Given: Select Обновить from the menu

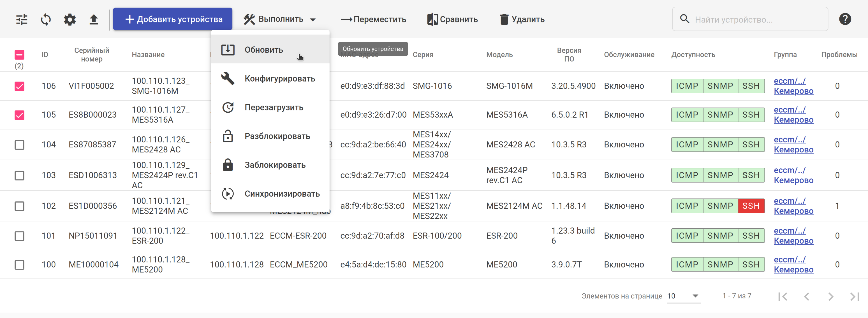Looking at the screenshot, I should coord(263,50).
